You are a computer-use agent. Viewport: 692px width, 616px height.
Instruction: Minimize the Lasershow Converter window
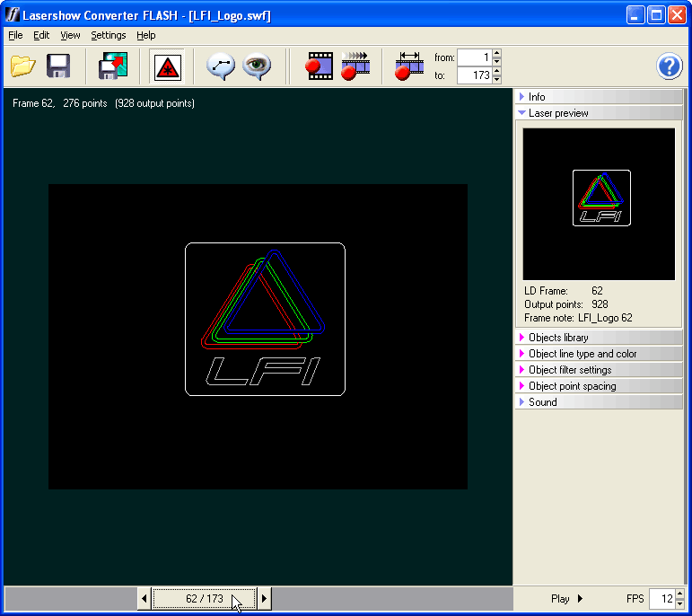pos(635,15)
